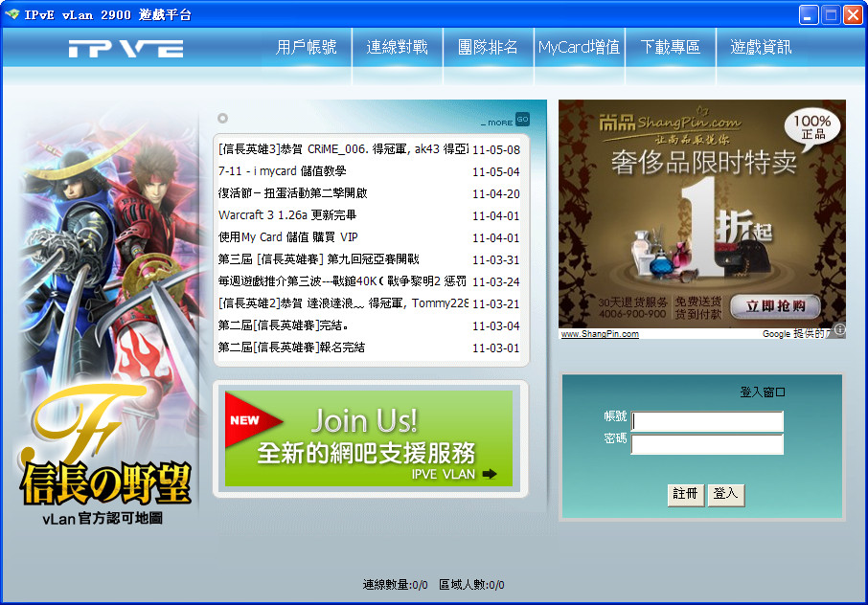
Task: Focus the 密碼 password input field
Action: [707, 444]
